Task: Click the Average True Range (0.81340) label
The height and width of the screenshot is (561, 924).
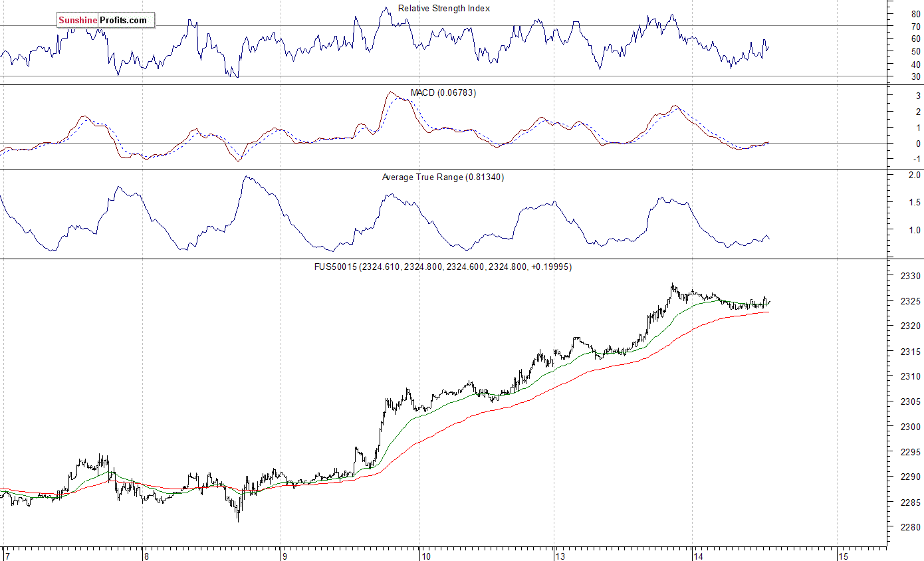Action: coord(443,177)
